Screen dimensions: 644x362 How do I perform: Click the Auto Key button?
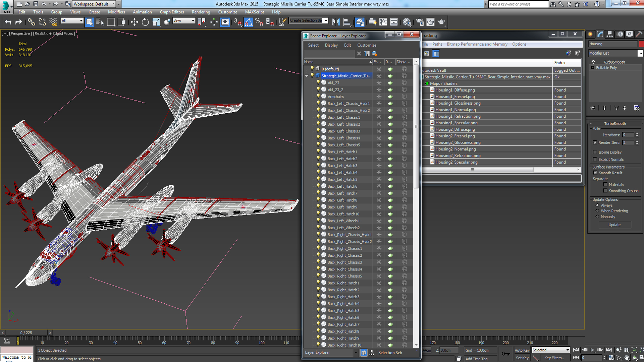coord(522,350)
